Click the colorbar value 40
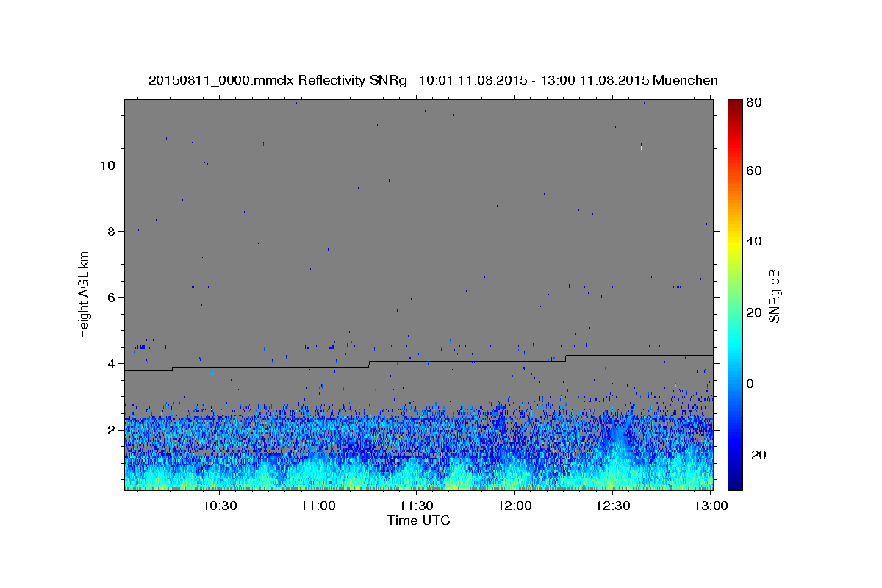The width and height of the screenshot is (882, 588). [756, 241]
